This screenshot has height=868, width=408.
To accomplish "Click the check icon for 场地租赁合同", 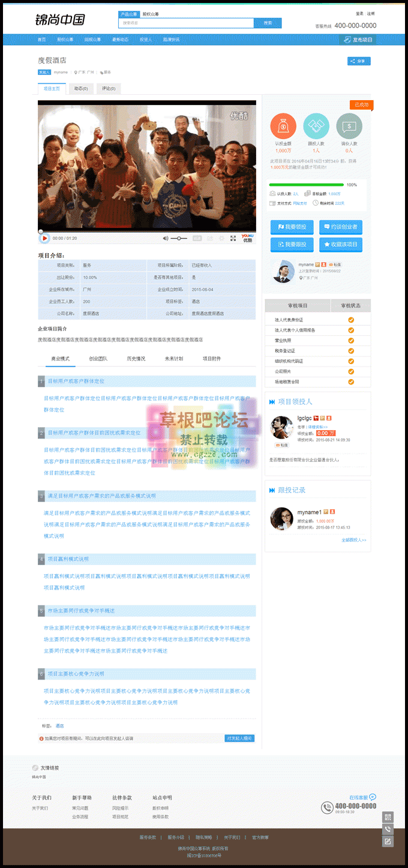I will click(x=351, y=382).
